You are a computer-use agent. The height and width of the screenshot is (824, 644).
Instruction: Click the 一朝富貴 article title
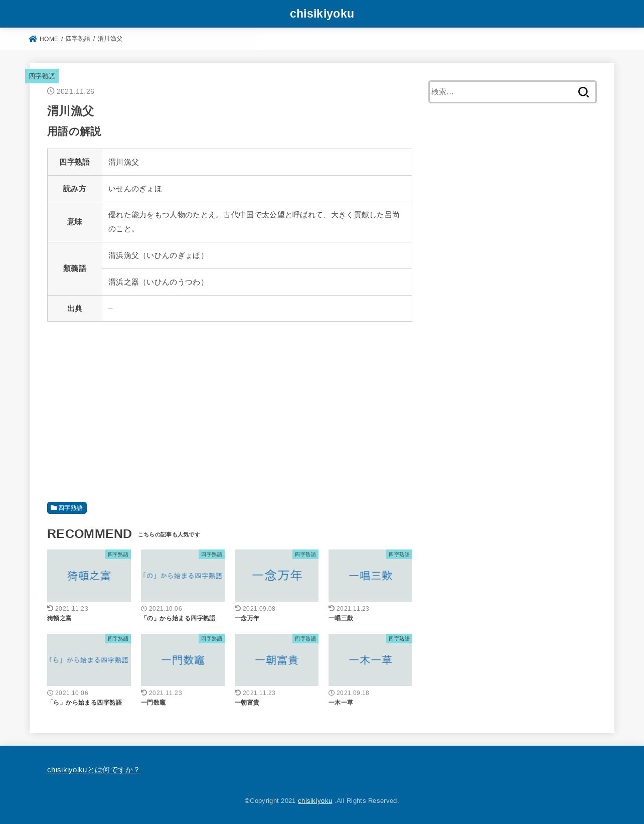pyautogui.click(x=247, y=703)
